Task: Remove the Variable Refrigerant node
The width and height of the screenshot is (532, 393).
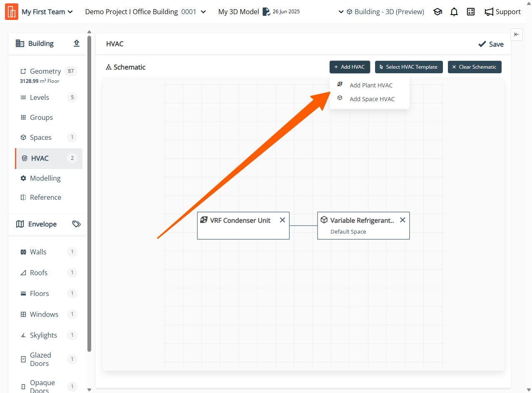Action: [x=403, y=220]
